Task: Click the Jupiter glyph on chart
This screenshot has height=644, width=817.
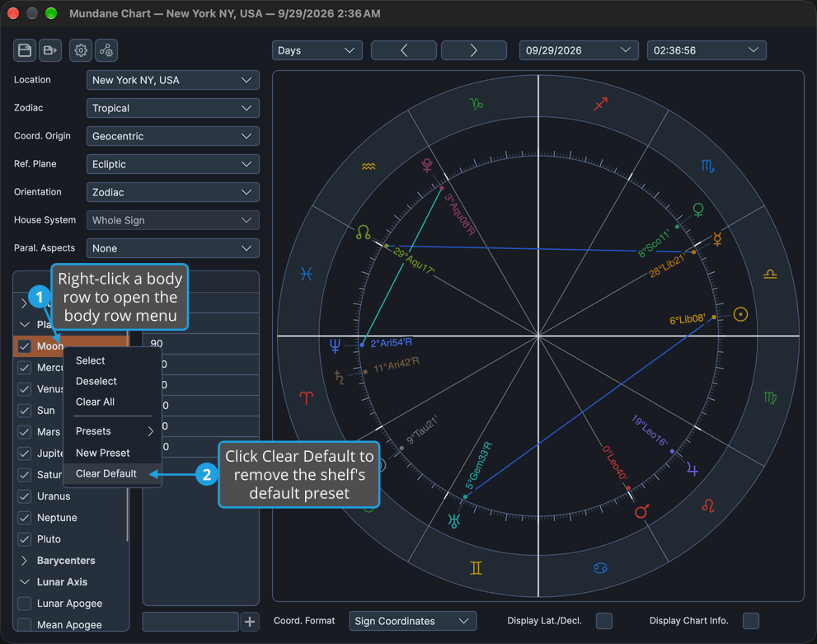Action: pyautogui.click(x=692, y=468)
